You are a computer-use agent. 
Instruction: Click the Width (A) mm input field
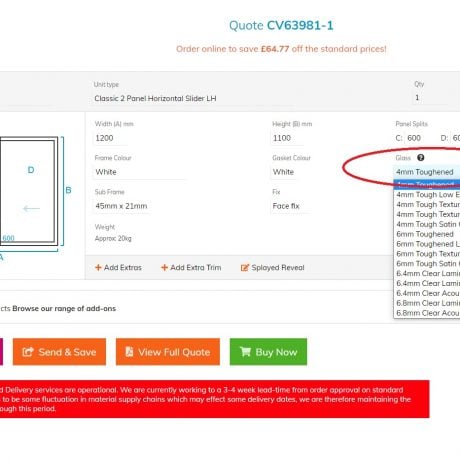click(x=110, y=138)
